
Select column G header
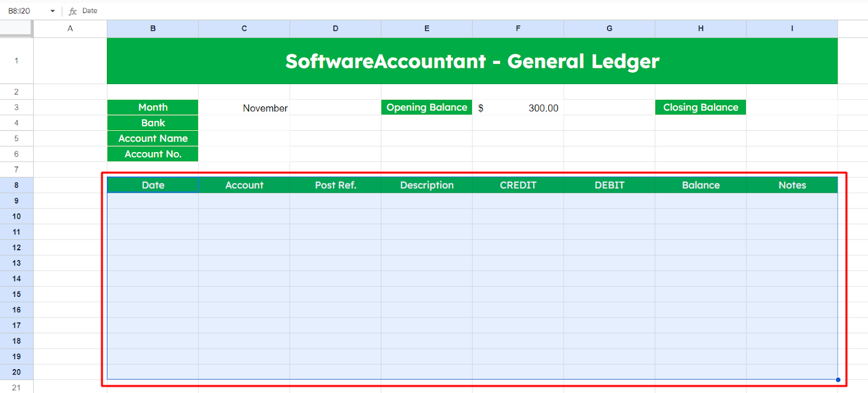coord(609,29)
